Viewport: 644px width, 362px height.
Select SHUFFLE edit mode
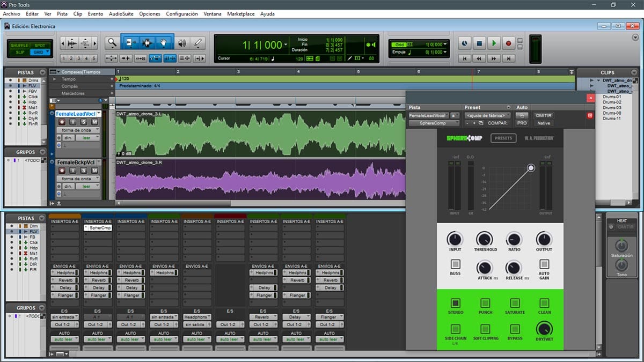[20, 46]
